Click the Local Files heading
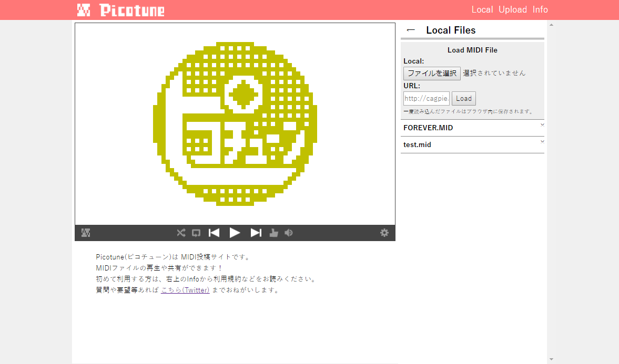This screenshot has height=364, width=619. [x=451, y=30]
